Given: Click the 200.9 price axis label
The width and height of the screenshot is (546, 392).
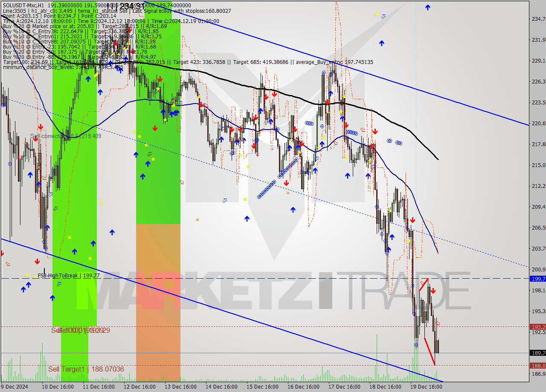Looking at the screenshot, I should (538, 270).
